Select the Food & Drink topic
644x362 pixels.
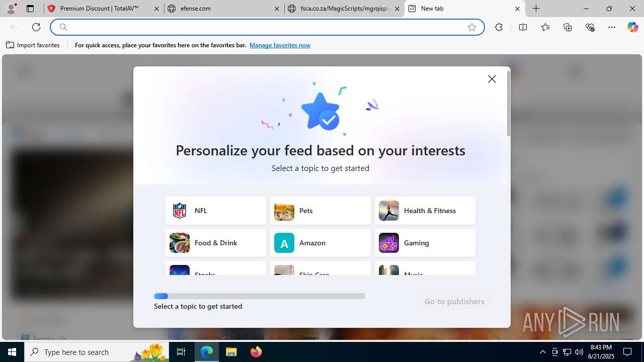[216, 243]
